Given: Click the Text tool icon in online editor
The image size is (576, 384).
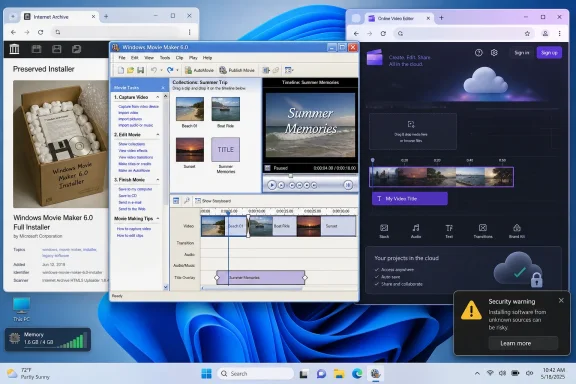Looking at the screenshot, I should pos(449,231).
